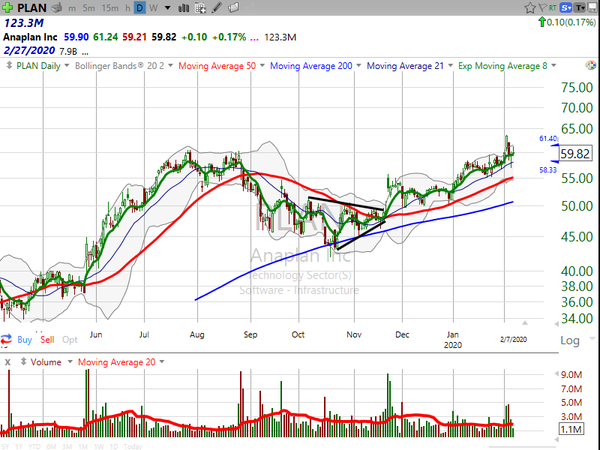Click the arrows icon left of PLAN Daily
The height and width of the screenshot is (450, 600).
pyautogui.click(x=9, y=66)
